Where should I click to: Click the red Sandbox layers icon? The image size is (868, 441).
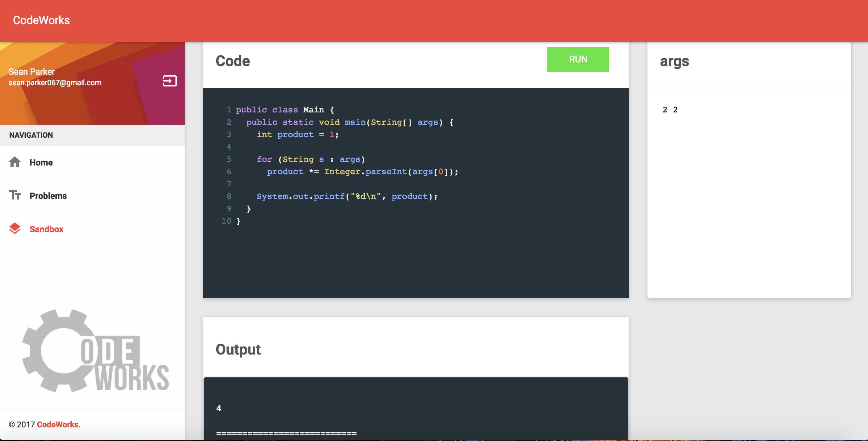tap(15, 229)
